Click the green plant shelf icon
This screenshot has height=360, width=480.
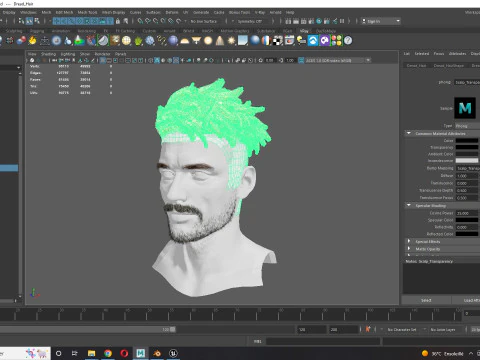click(138, 41)
